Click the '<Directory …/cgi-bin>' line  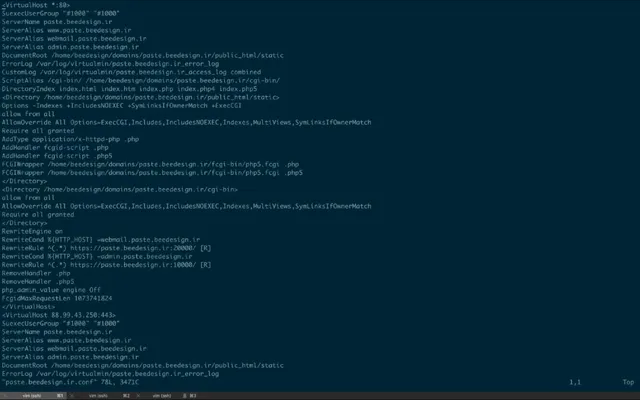click(x=120, y=189)
